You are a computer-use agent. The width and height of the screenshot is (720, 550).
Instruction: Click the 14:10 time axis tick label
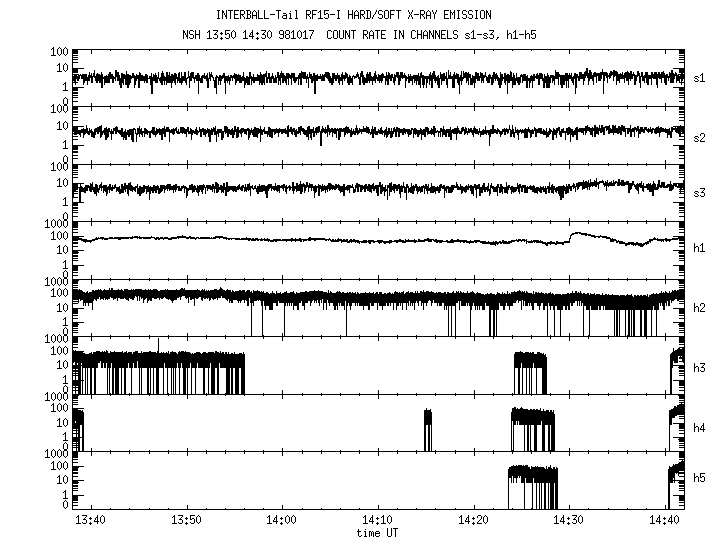377,520
